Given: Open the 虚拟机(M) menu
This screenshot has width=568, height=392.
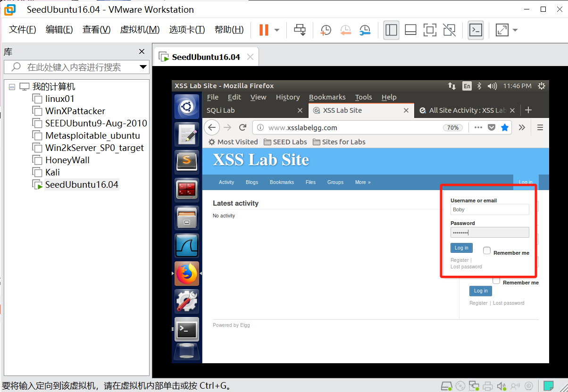Looking at the screenshot, I should tap(140, 30).
